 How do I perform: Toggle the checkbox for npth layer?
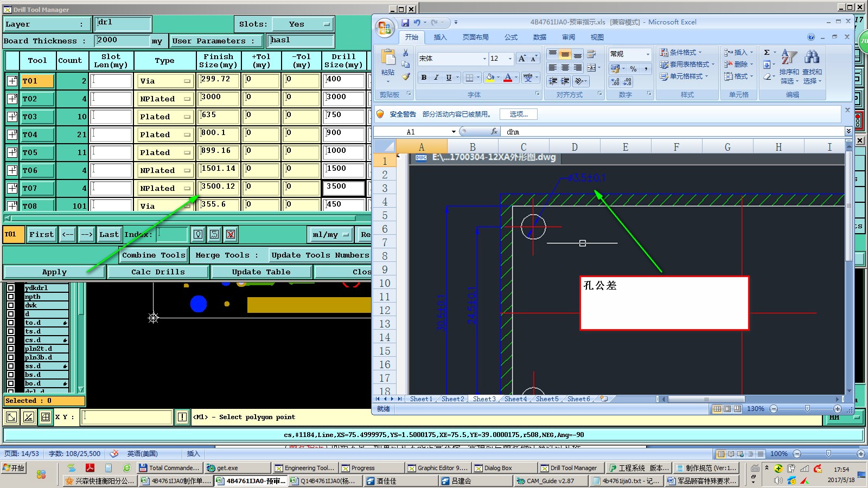[x=10, y=297]
